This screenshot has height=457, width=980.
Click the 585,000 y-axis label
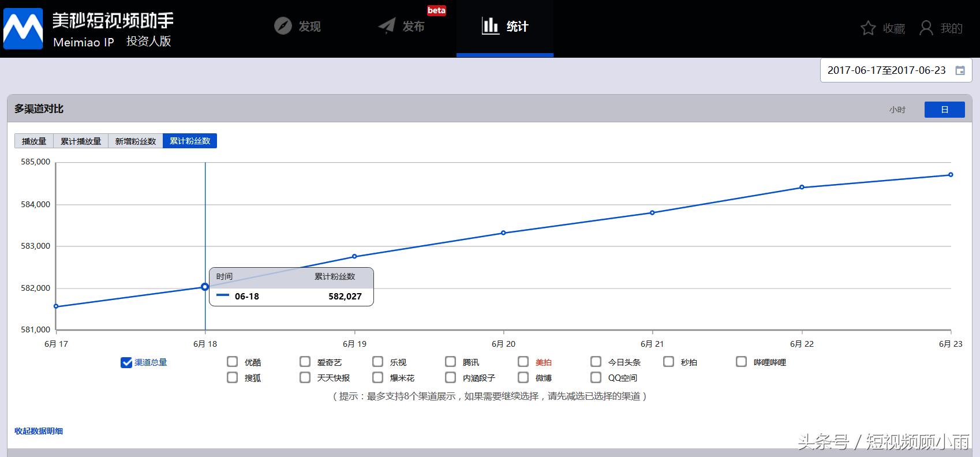(36, 162)
